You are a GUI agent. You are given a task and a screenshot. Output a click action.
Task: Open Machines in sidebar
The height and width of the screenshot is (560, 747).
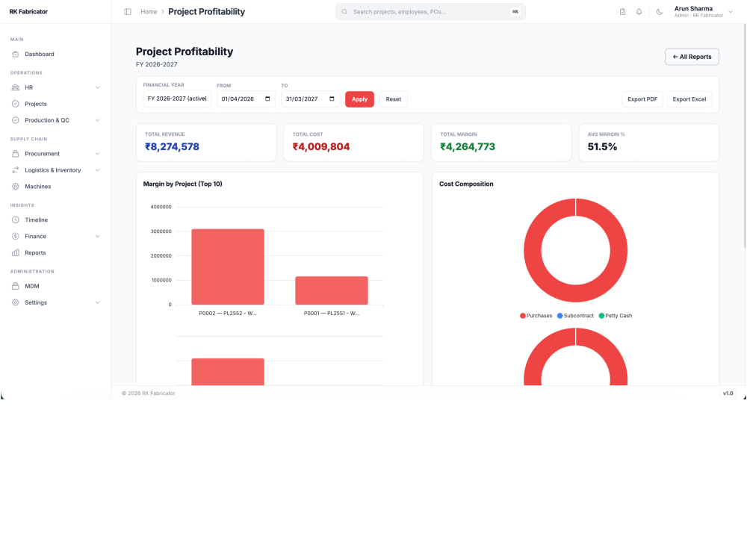click(x=55, y=187)
